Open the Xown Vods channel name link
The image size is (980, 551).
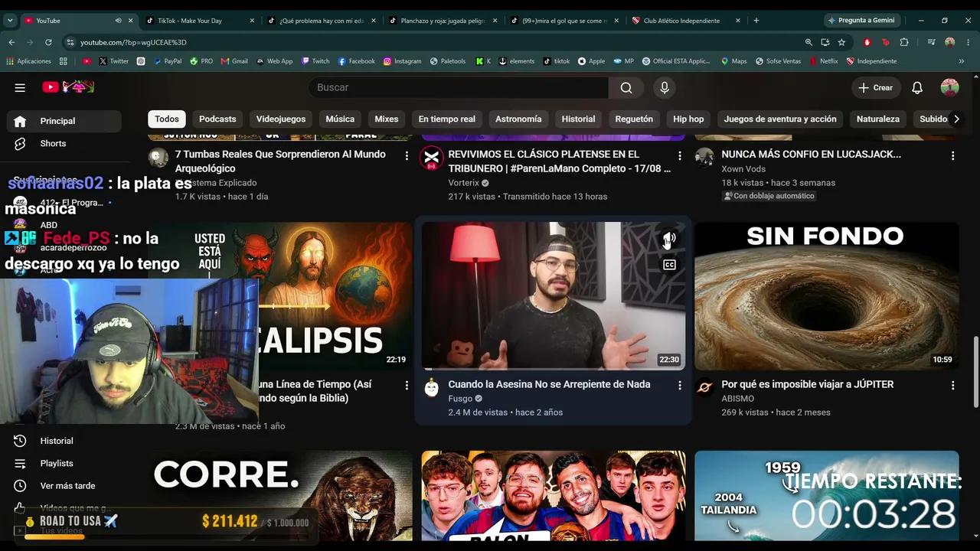743,169
